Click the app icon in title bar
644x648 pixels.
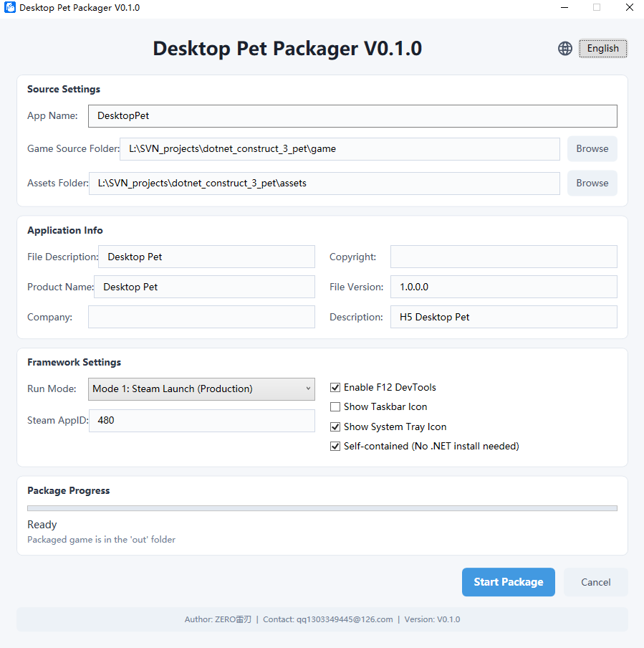click(x=10, y=8)
